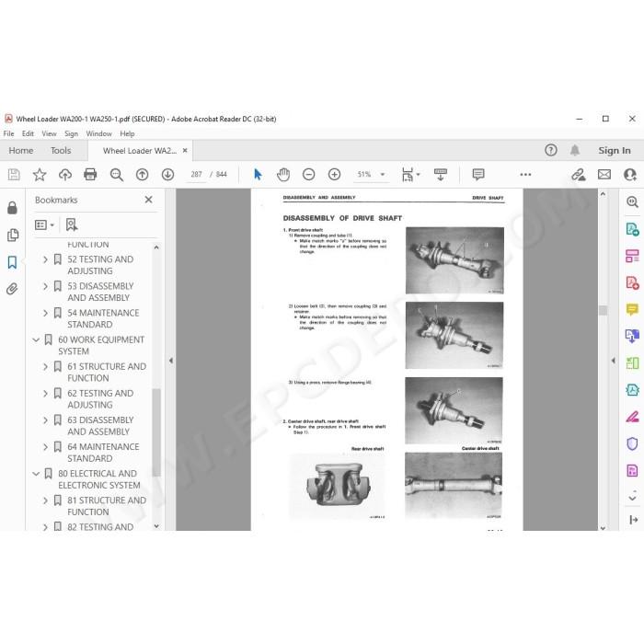Image resolution: width=644 pixels, height=644 pixels.
Task: Click the Save file icon
Action: point(14,175)
